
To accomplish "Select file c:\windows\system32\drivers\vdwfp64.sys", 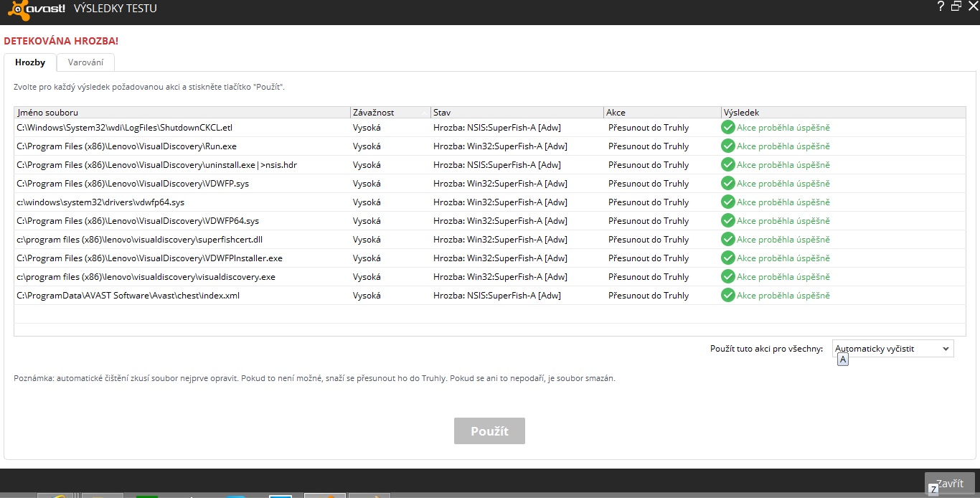I will tap(100, 202).
